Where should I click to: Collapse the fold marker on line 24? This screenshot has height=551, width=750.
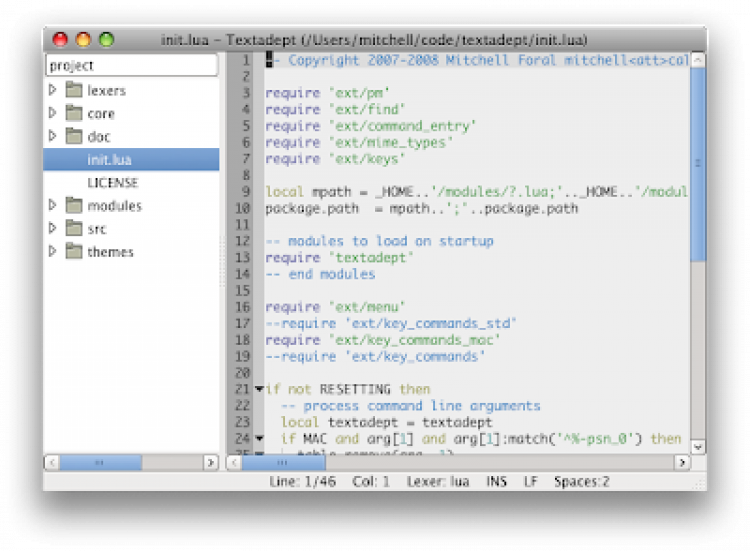coord(259,438)
